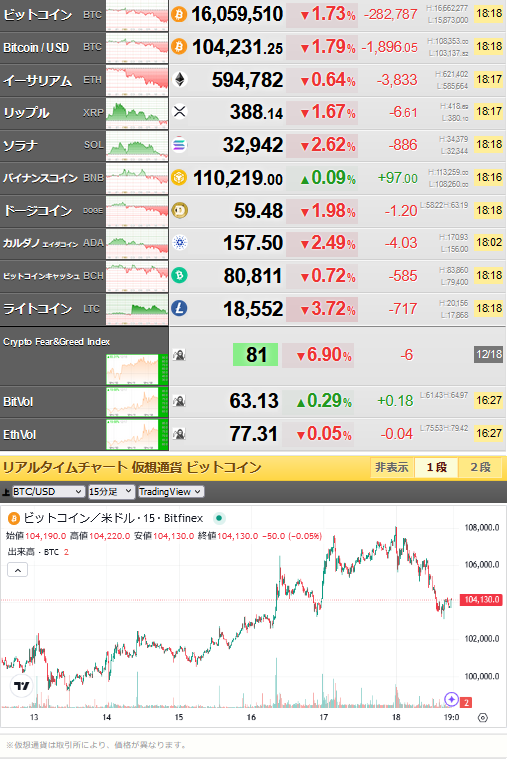Screen dimensions: 507x759
Task: Click the Binance Coin yellow icon
Action: [179, 178]
